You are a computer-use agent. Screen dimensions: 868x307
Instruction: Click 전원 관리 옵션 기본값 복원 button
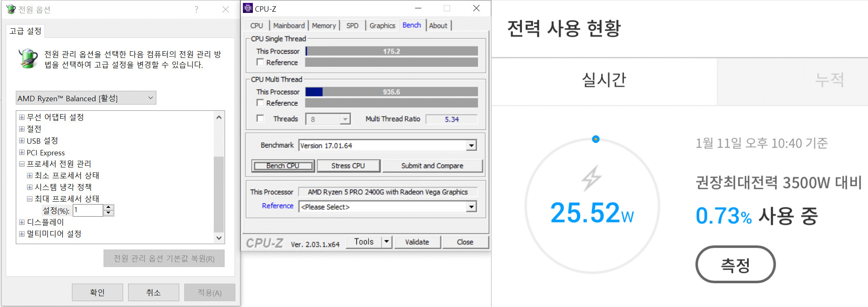[x=164, y=258]
